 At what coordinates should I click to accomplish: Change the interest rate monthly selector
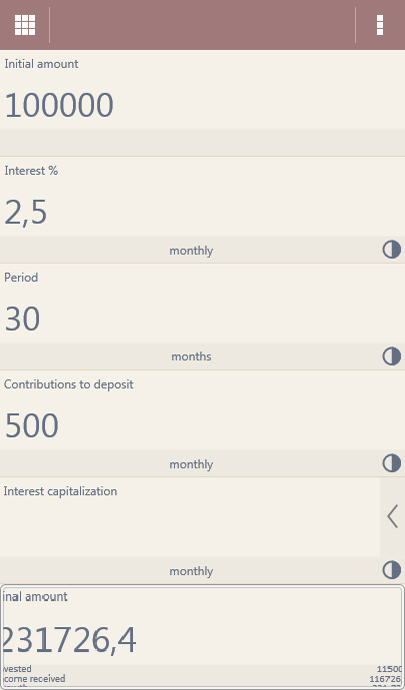(x=191, y=250)
